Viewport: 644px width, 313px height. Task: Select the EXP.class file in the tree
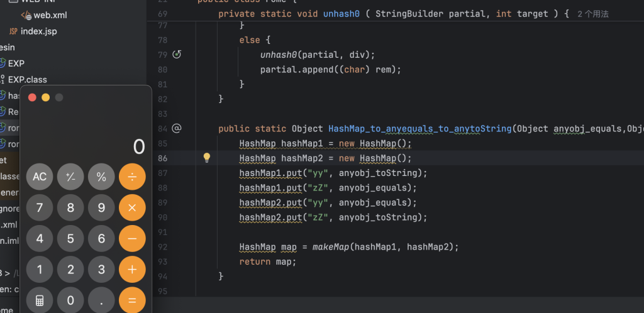pos(27,80)
